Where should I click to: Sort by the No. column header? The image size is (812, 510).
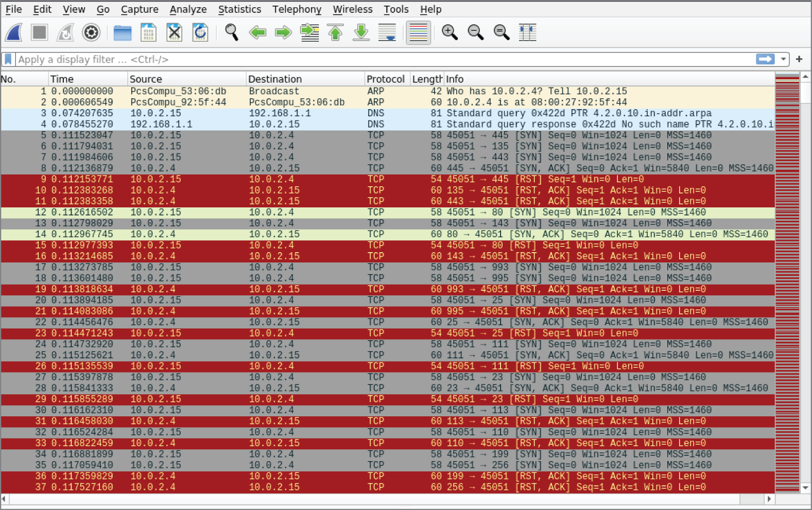24,79
